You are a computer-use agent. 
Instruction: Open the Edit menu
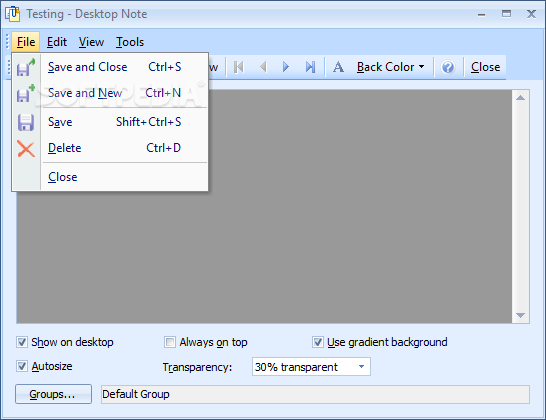pos(57,42)
